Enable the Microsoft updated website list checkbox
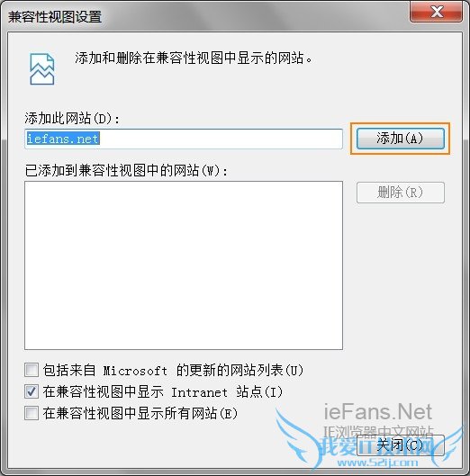The image size is (470, 476). point(32,370)
